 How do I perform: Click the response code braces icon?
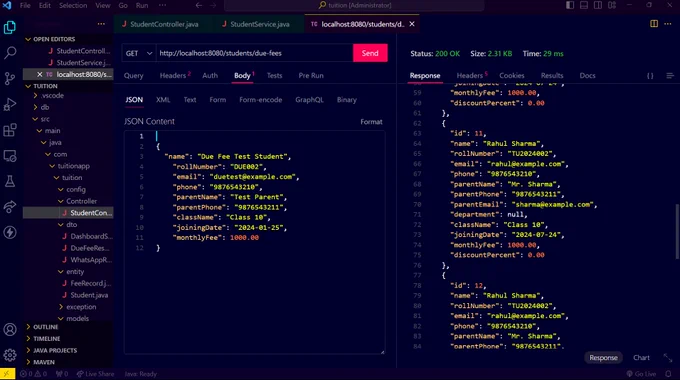pos(650,75)
